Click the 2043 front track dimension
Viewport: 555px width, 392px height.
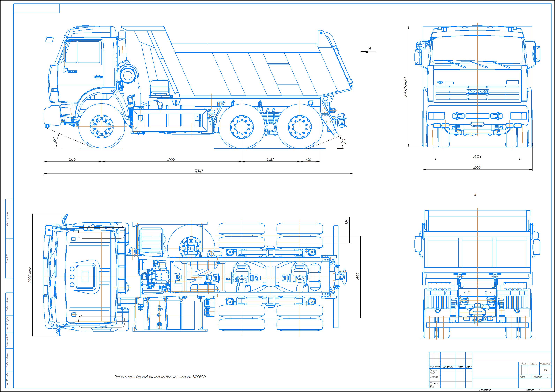pos(477,156)
